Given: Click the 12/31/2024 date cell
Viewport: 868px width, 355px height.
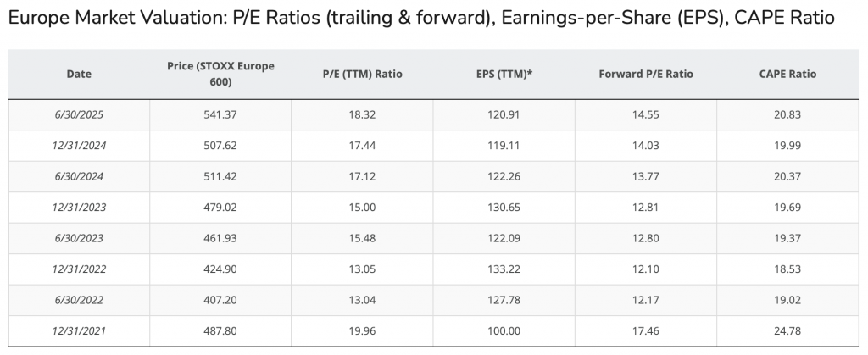Looking at the screenshot, I should click(x=79, y=145).
